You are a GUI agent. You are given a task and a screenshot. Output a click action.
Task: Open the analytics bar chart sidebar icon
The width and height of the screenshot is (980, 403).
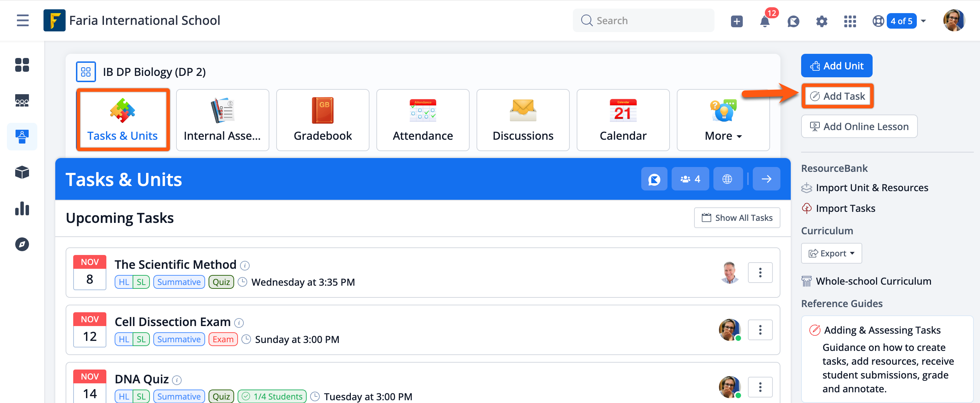click(22, 209)
